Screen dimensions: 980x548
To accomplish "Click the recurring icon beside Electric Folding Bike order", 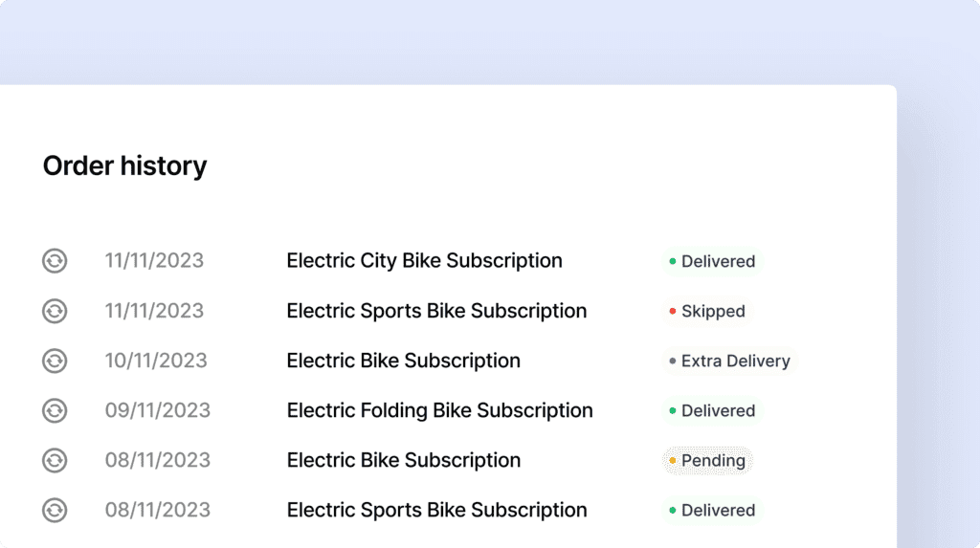I will tap(55, 410).
